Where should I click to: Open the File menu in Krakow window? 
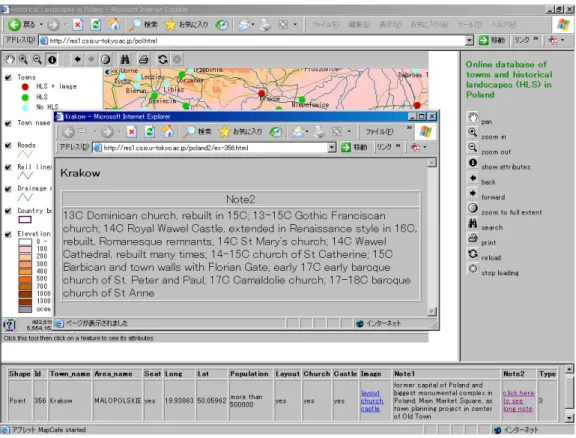tap(379, 132)
